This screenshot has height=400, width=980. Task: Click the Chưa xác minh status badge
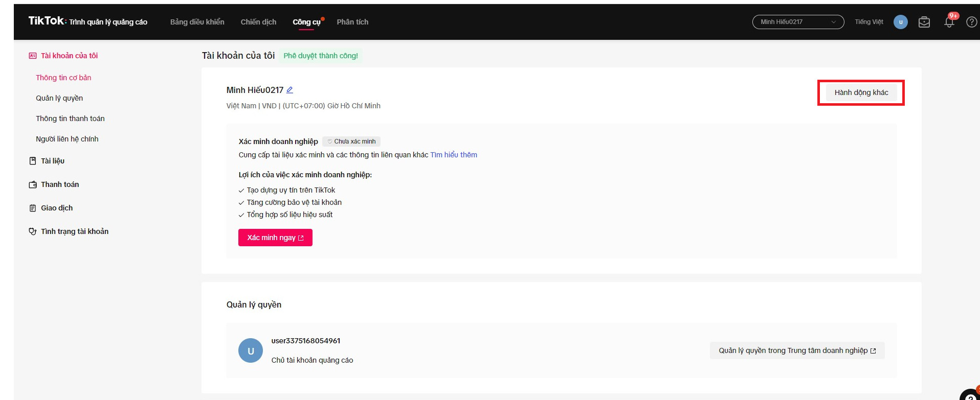[351, 142]
